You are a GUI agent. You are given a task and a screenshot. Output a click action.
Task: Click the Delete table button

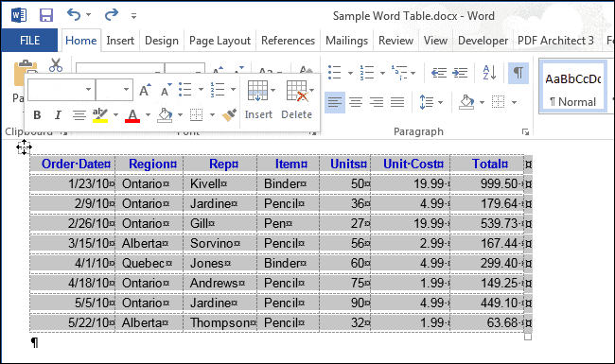[297, 99]
